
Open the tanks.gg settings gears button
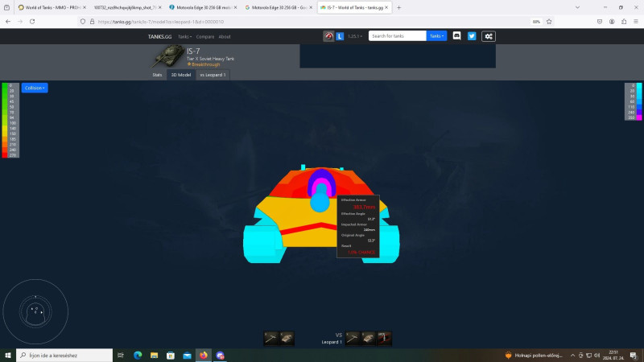(x=489, y=36)
